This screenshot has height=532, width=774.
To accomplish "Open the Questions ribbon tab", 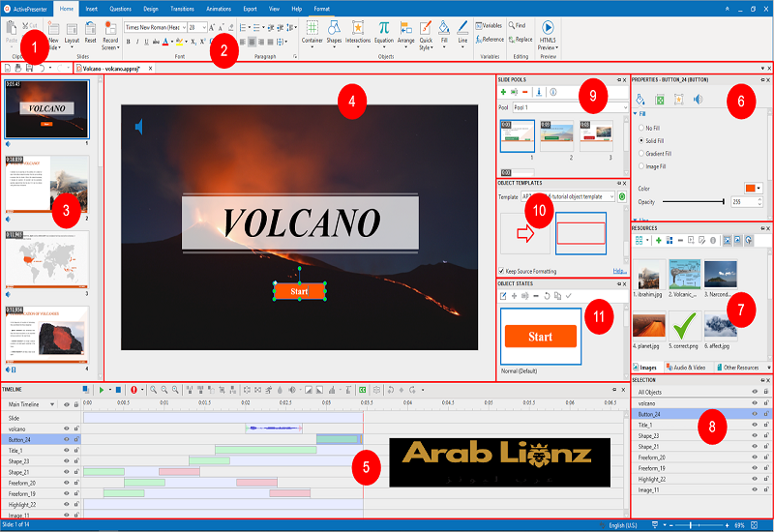I will pos(120,9).
